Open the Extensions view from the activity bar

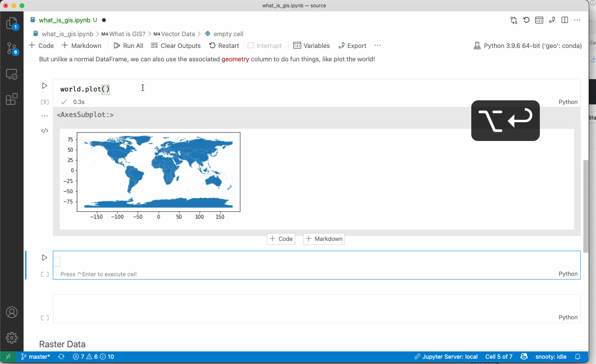(12, 99)
